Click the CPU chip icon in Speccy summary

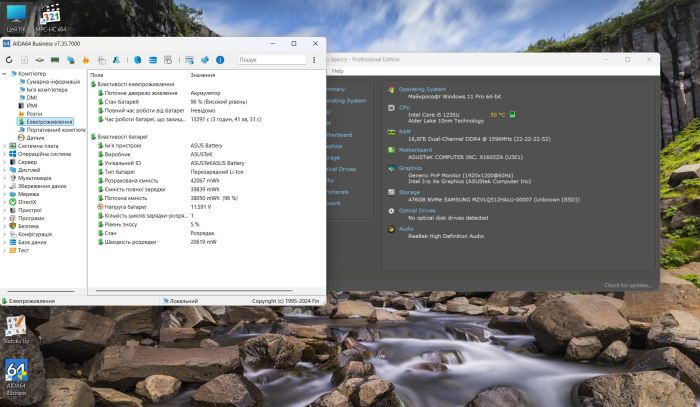pos(391,108)
